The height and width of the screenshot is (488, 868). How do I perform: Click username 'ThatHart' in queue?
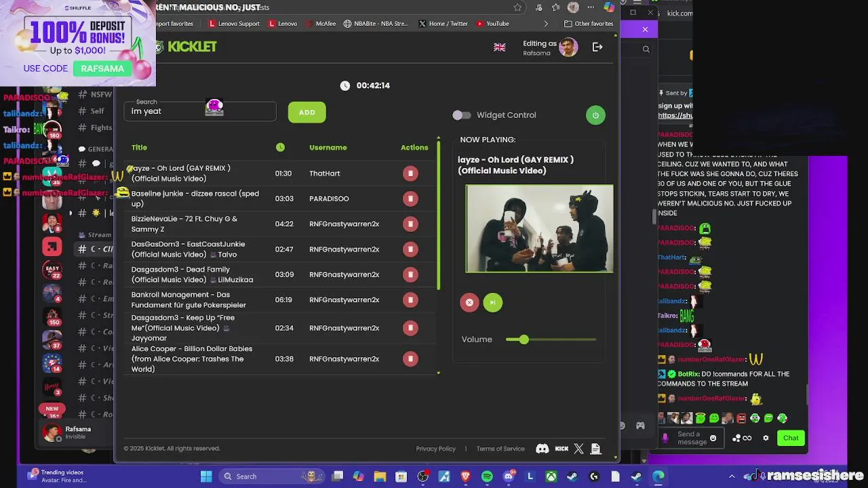coord(325,174)
